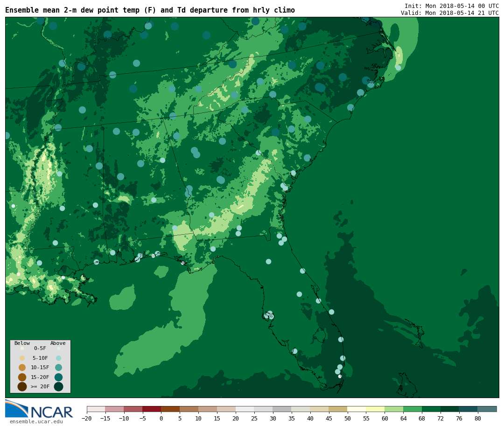Viewport: 504px width, 427px height.
Task: Pick the dark green swatch between 68 and 72
Action: (x=431, y=409)
